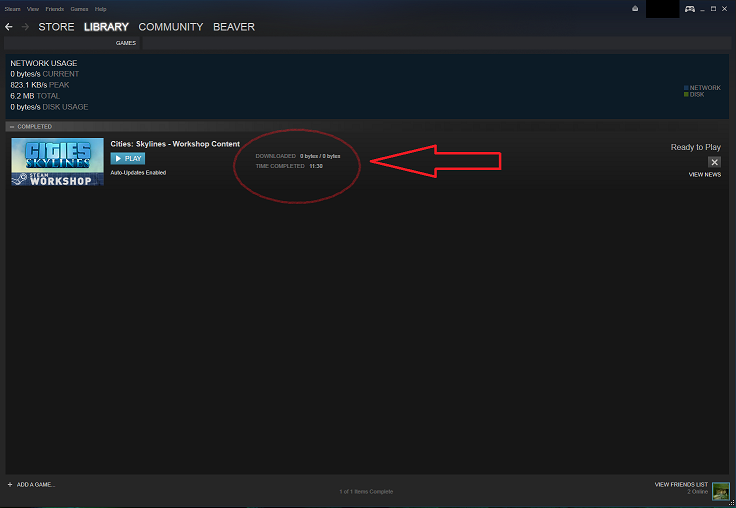
Task: Open the View menu
Action: pyautogui.click(x=33, y=9)
